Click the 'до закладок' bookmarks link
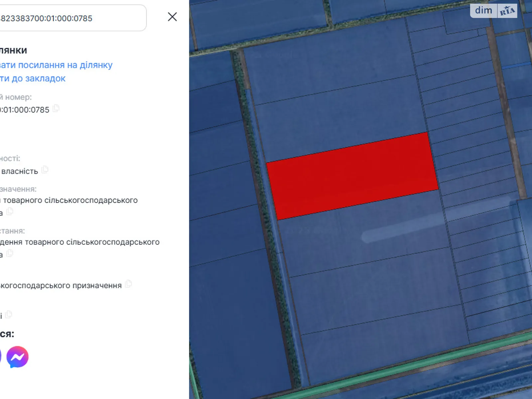532x399 pixels. [x=33, y=78]
